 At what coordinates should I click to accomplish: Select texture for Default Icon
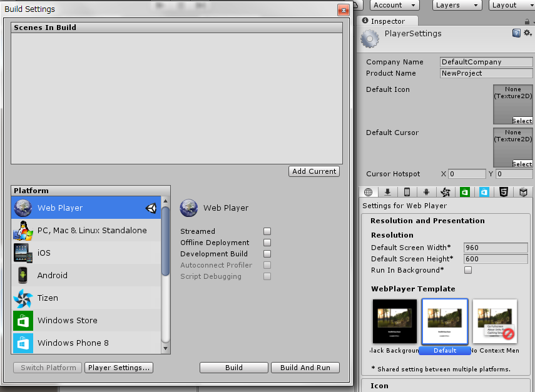pyautogui.click(x=522, y=121)
